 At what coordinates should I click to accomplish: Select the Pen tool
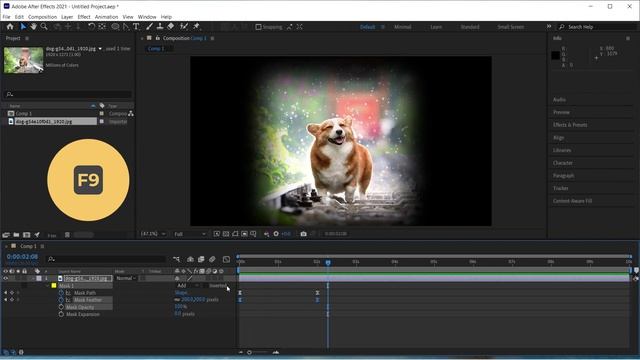coord(126,27)
